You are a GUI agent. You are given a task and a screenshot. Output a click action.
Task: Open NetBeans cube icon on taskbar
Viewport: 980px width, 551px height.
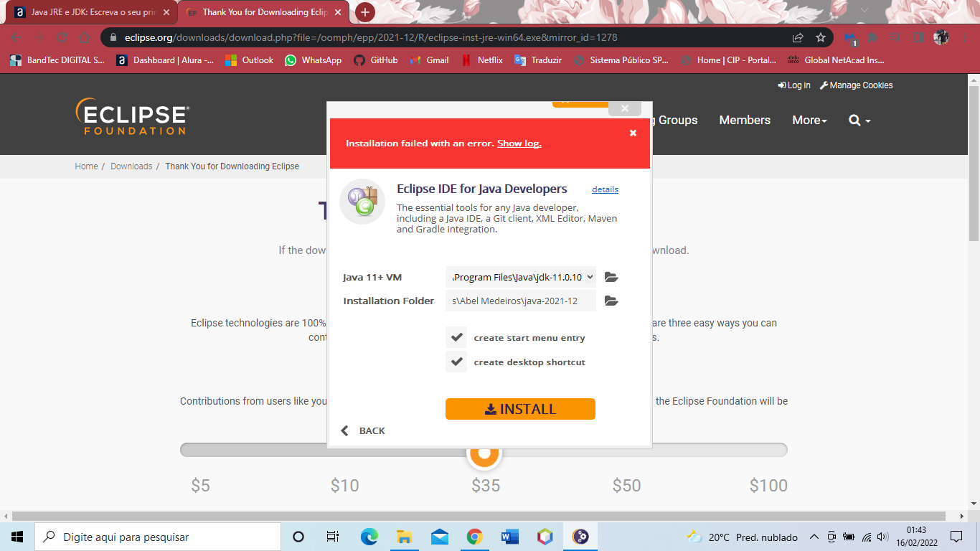point(545,537)
